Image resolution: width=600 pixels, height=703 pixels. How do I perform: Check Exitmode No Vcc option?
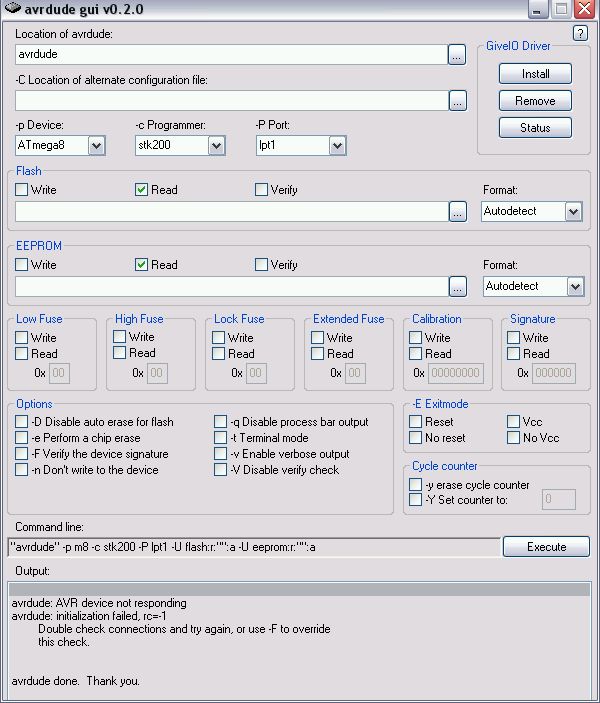click(x=513, y=437)
